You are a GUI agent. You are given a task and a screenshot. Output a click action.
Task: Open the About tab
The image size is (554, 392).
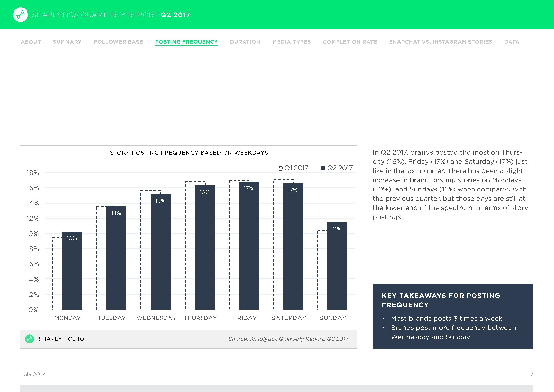click(x=31, y=42)
